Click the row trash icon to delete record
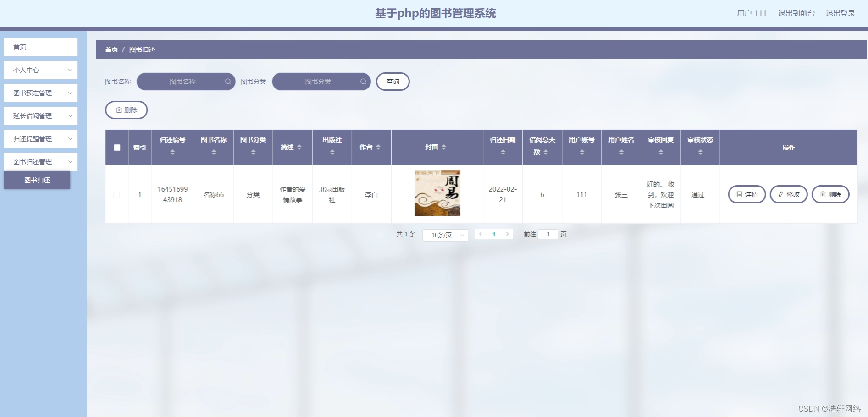Screen dimensions: 868x417 [822, 194]
